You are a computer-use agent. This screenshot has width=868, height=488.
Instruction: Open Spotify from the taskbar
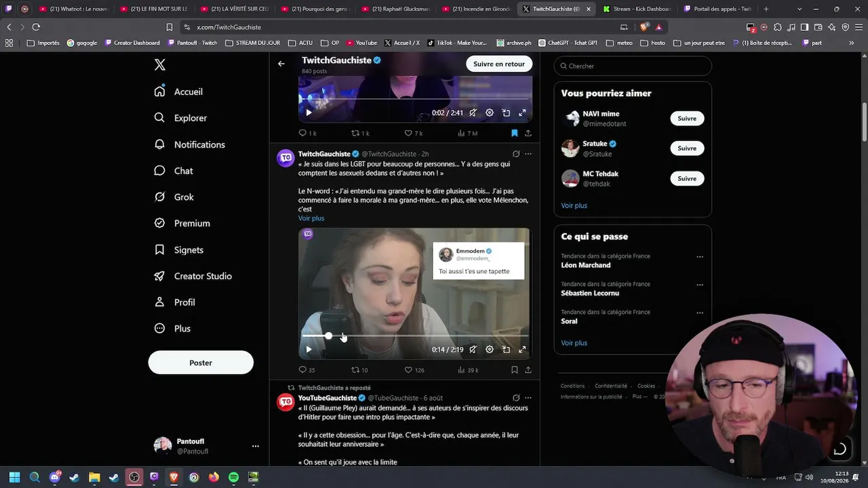click(x=233, y=477)
